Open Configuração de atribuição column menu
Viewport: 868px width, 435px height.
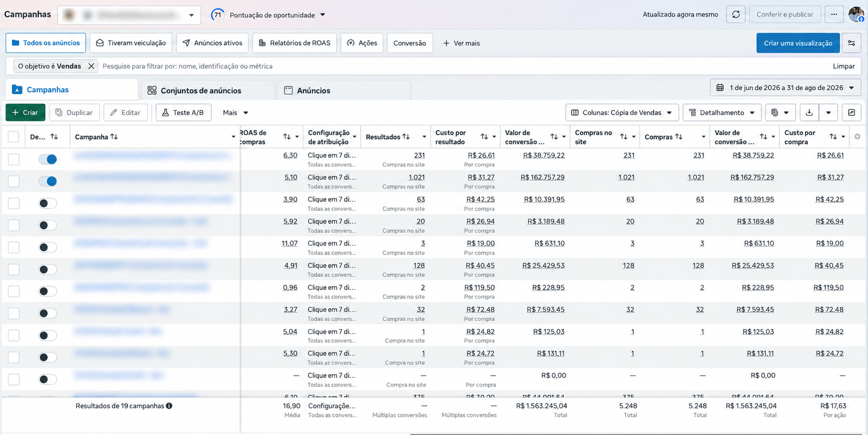click(x=354, y=137)
